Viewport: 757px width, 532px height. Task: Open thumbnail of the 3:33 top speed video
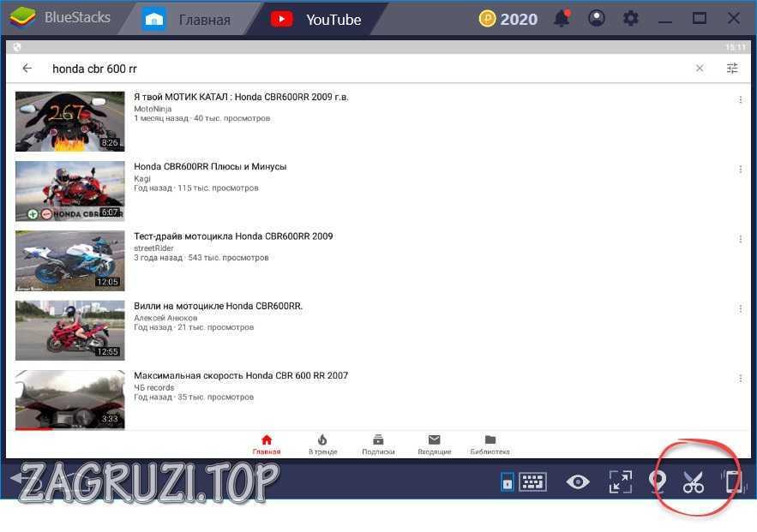[x=70, y=400]
